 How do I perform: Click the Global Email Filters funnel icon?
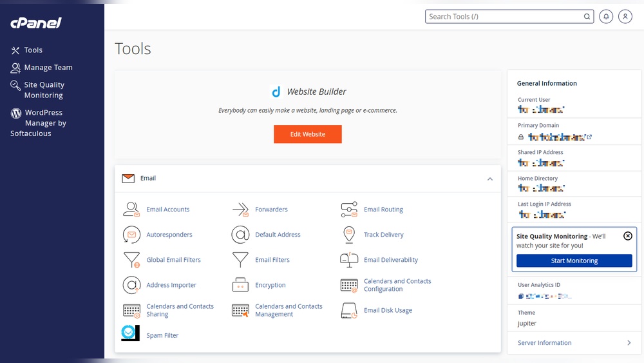[131, 260]
